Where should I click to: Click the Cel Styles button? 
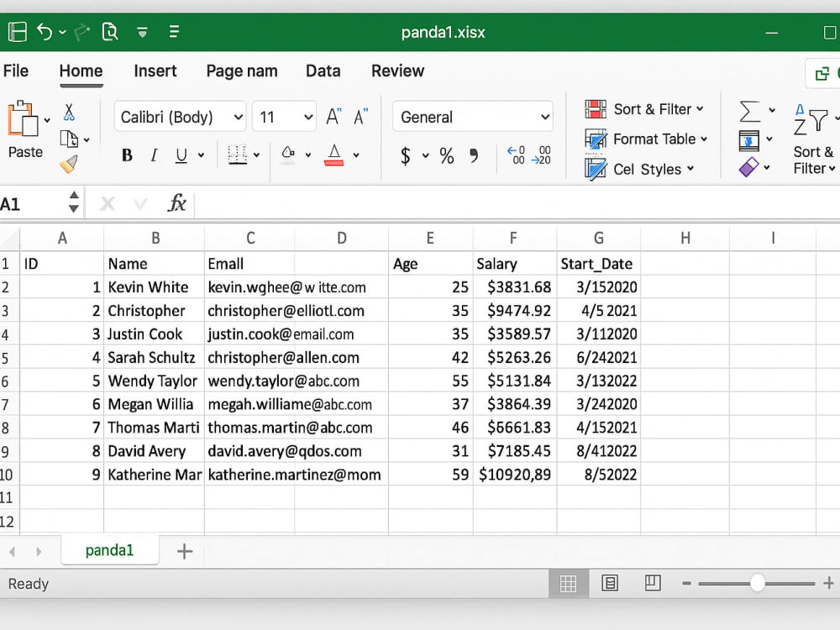[x=639, y=170]
